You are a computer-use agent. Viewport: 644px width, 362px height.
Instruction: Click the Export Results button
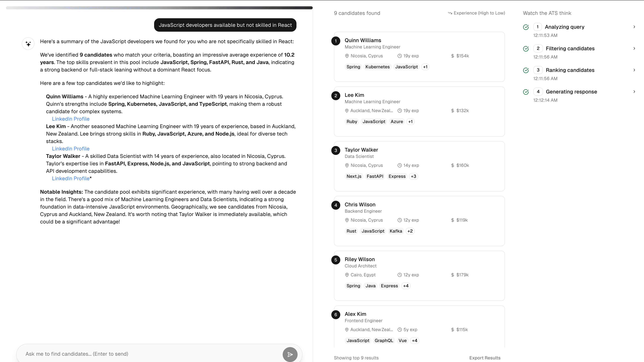[485, 358]
